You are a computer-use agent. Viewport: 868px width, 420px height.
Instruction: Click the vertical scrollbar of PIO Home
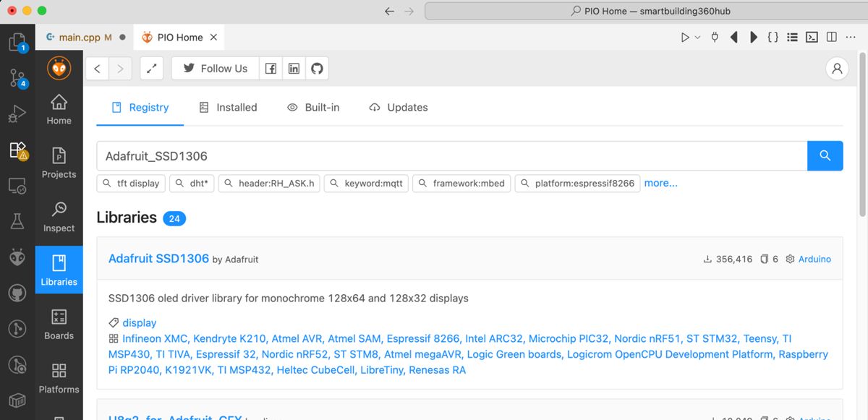(862, 134)
